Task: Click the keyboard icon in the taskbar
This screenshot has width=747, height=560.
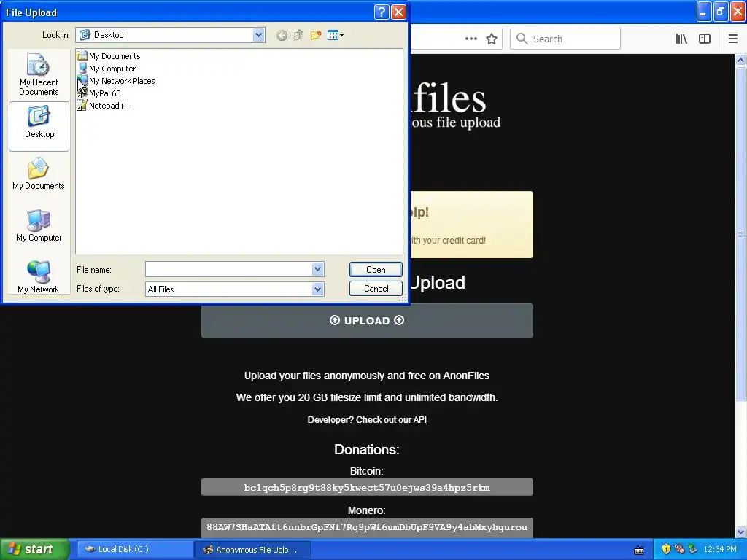Action: 639,550
